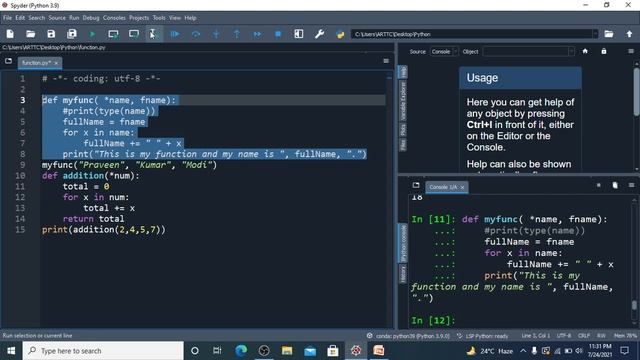Switch to Files side tab
The width and height of the screenshot is (640, 360).
click(403, 145)
